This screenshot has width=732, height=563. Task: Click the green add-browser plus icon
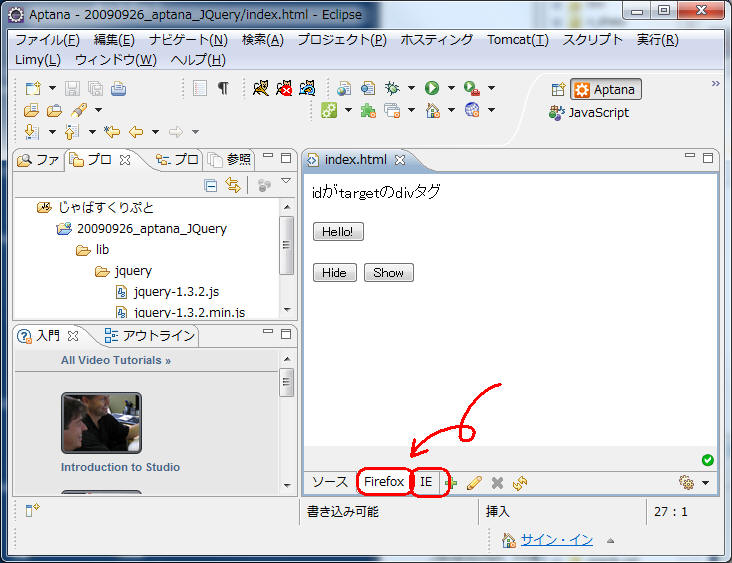(x=451, y=482)
